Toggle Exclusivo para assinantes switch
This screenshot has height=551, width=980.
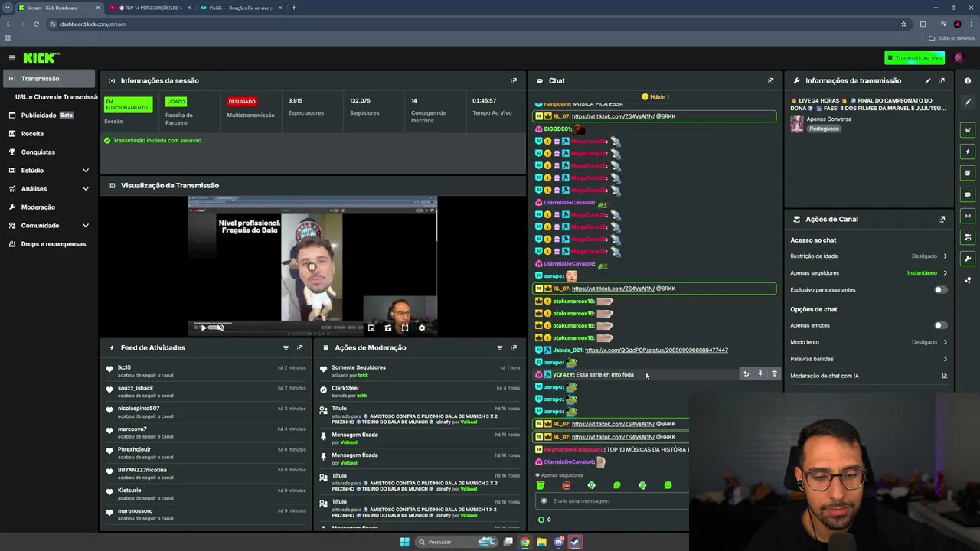(941, 290)
